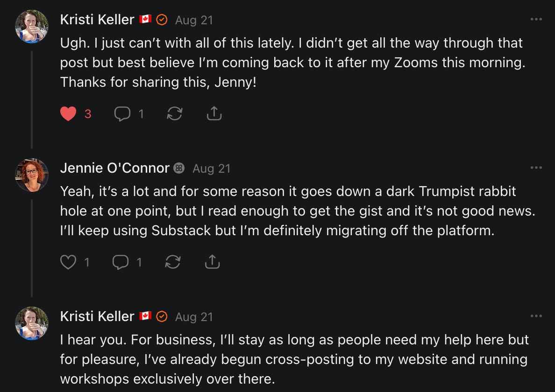Screen dimensions: 555x392
Task: Open more options menu on Jennie's comment
Action: (536, 168)
